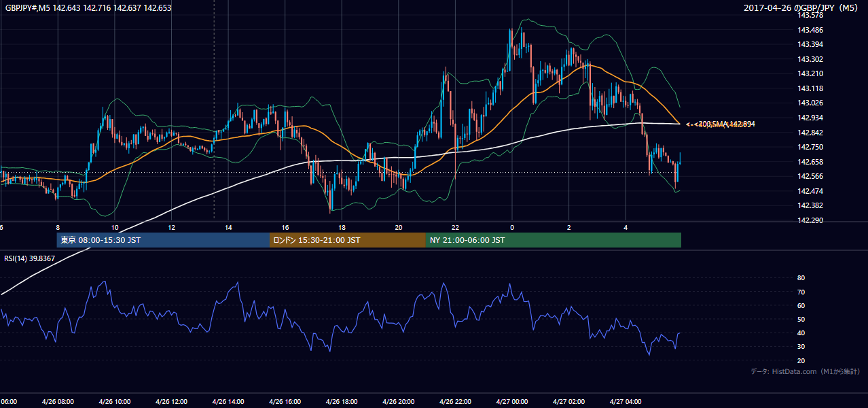868x408 pixels.
Task: Click hour label 10 below the price chart
Action: [x=115, y=227]
